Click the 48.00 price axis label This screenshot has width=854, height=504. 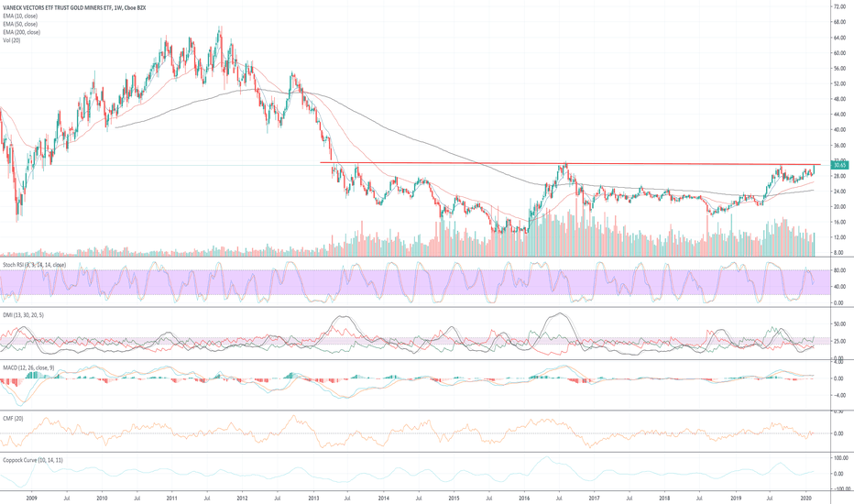839,99
